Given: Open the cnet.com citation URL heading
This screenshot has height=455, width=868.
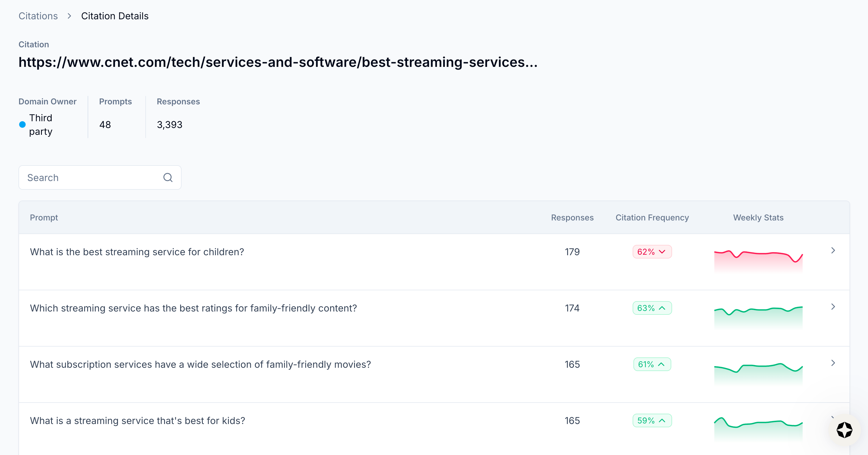Looking at the screenshot, I should click(278, 62).
